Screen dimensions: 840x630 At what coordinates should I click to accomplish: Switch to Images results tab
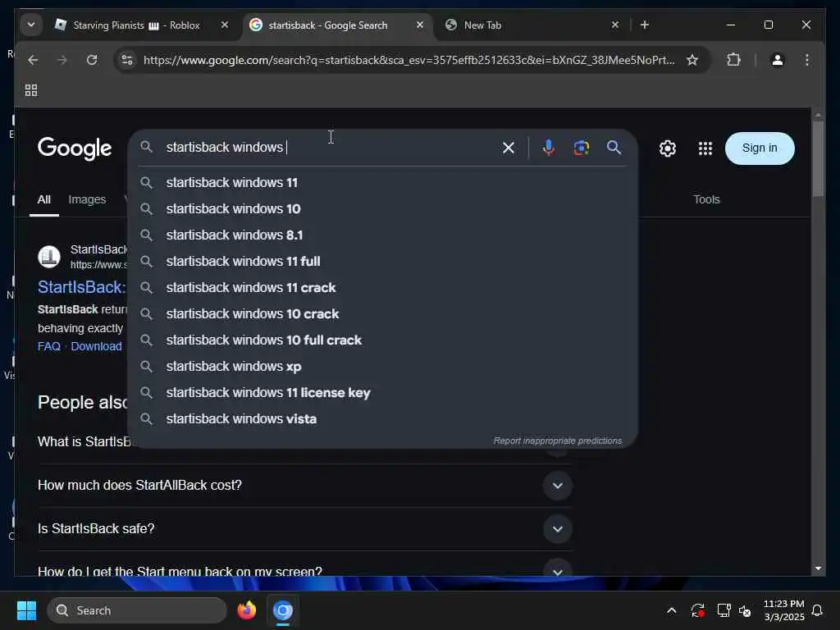tap(87, 199)
